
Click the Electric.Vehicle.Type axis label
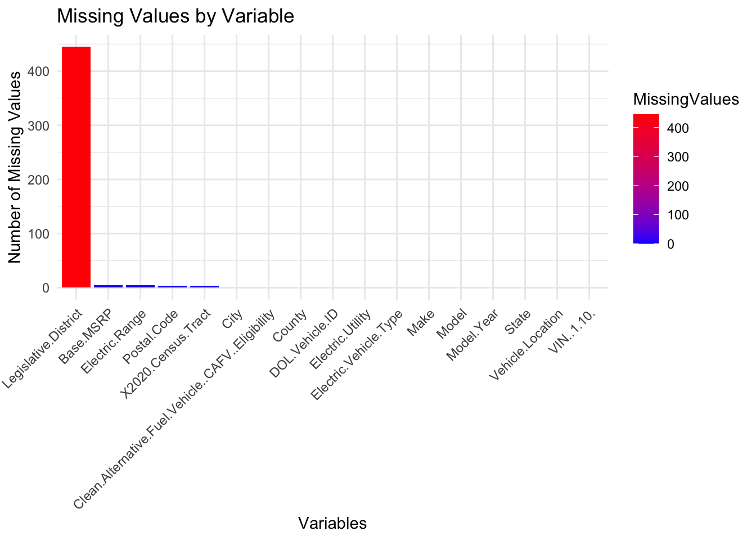[357, 355]
